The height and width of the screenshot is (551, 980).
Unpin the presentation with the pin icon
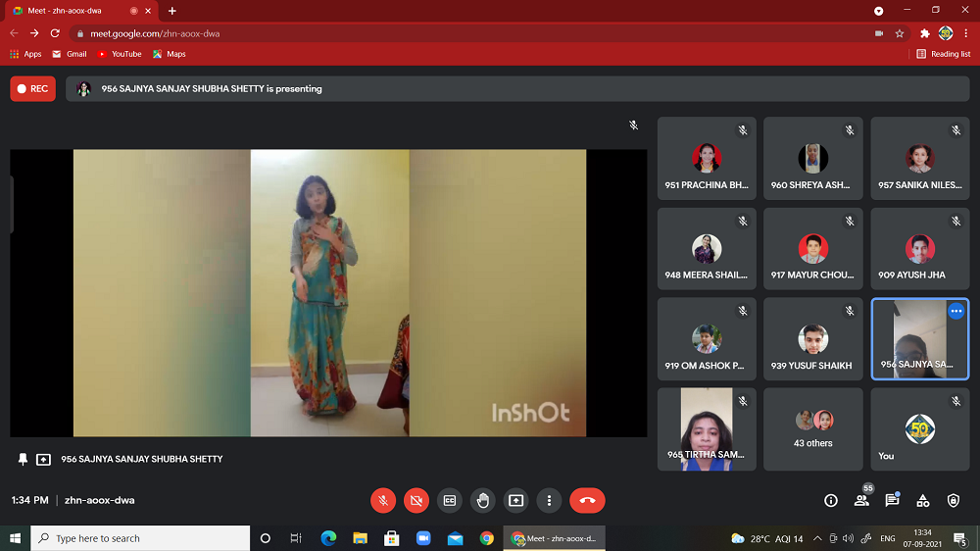[23, 459]
